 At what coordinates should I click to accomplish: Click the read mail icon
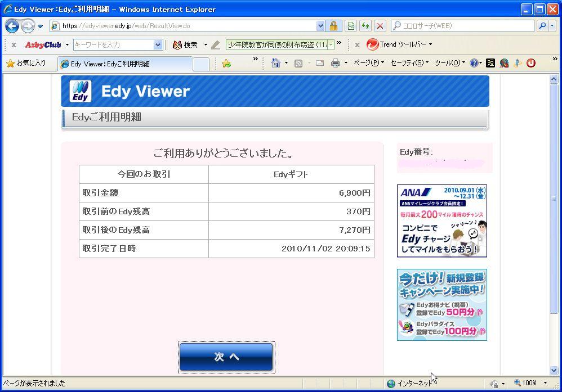(x=320, y=64)
